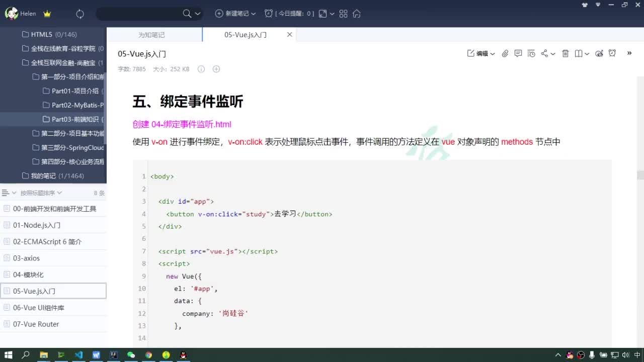The height and width of the screenshot is (362, 644).
Task: Expand the 编辑 dropdown arrow
Action: [x=493, y=54]
